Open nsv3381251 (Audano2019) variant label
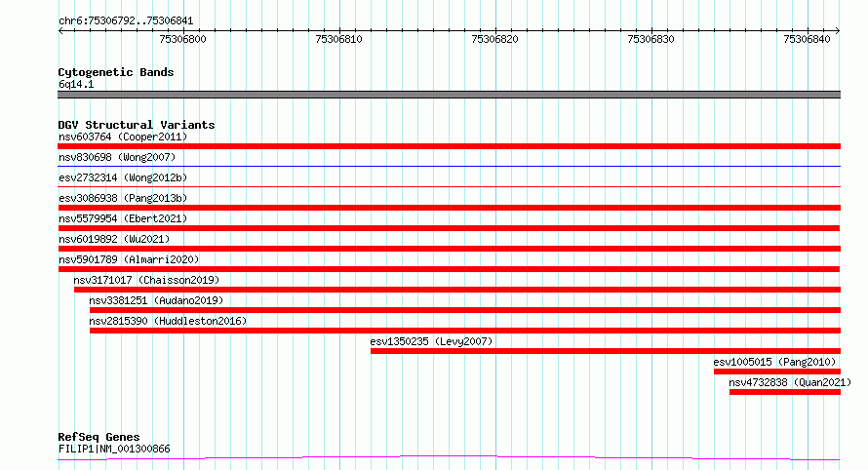This screenshot has width=868, height=470. [156, 300]
